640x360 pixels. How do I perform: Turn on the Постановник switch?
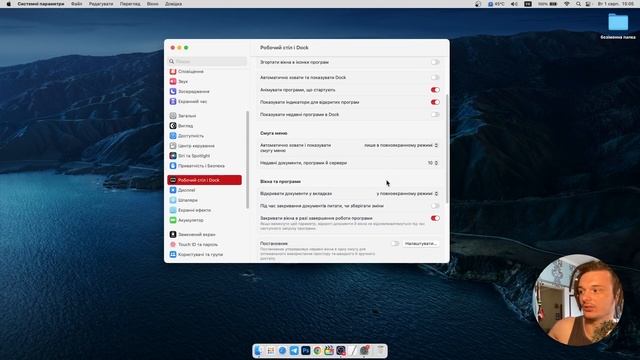[395, 243]
